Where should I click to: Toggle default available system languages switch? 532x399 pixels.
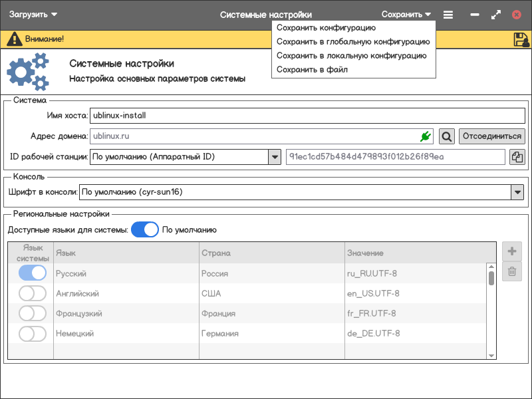click(x=144, y=230)
